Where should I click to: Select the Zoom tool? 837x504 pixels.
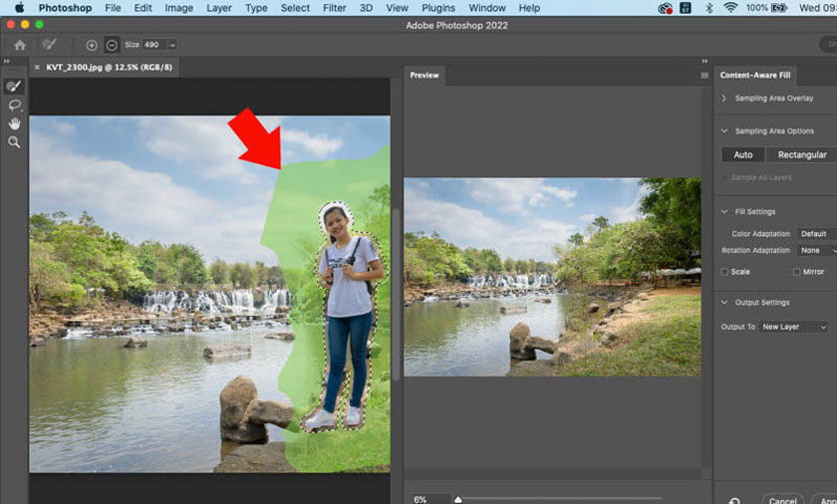tap(14, 141)
